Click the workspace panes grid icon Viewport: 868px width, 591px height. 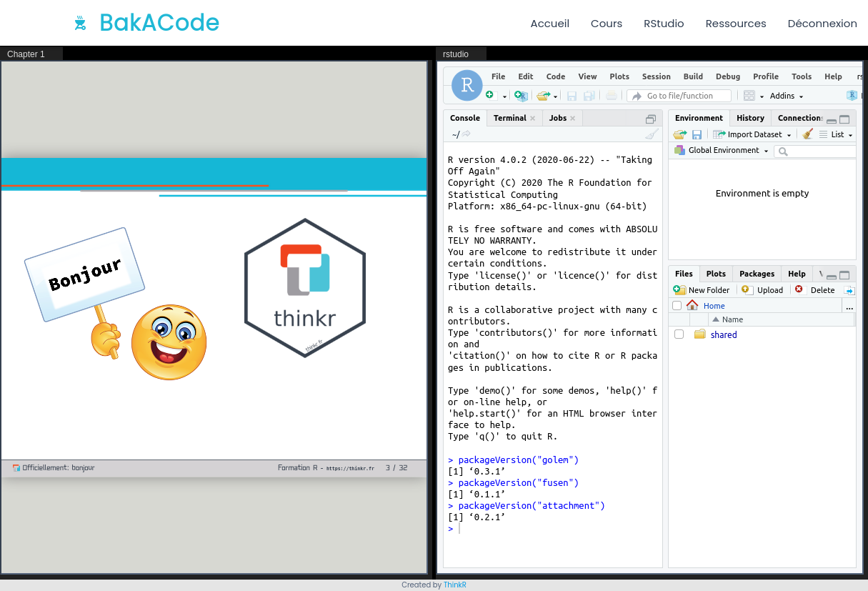click(749, 96)
